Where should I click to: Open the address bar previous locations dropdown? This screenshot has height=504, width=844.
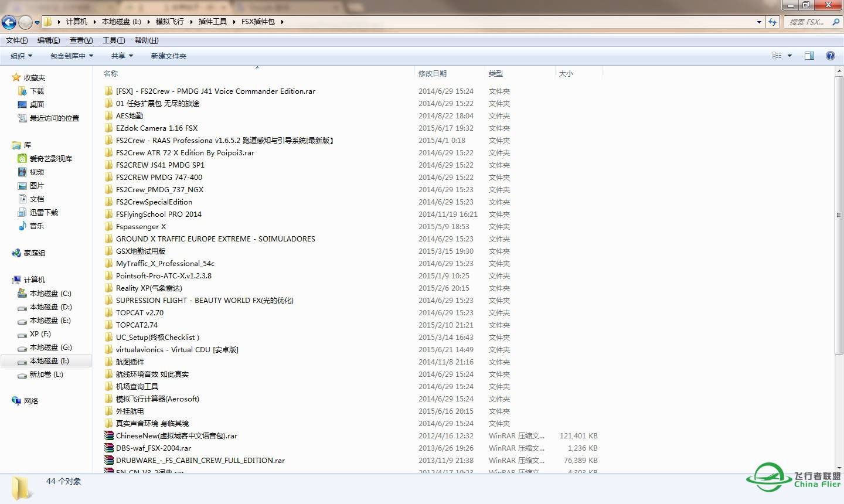tap(760, 22)
